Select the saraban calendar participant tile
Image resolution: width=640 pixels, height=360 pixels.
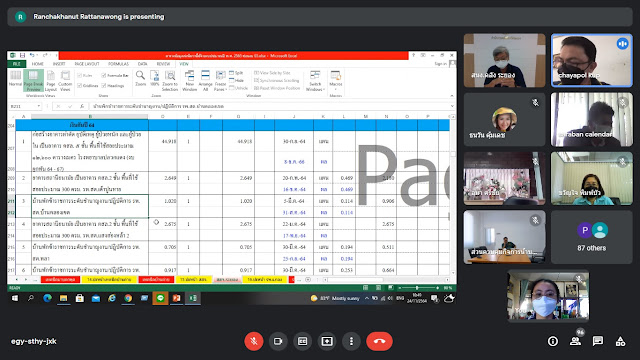coord(592,120)
